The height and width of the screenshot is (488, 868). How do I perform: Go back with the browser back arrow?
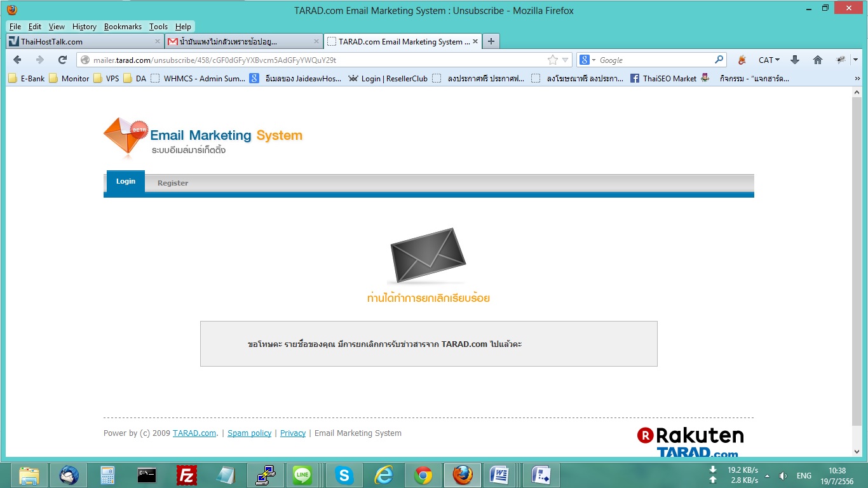[x=17, y=60]
